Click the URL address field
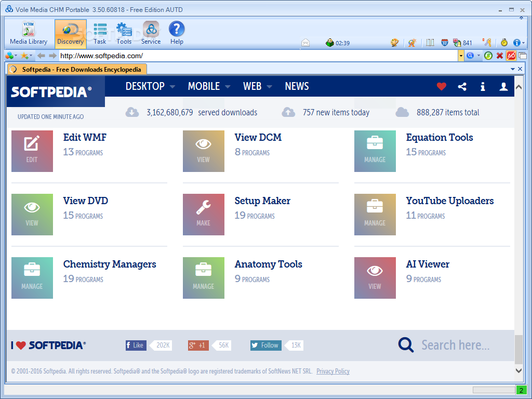The height and width of the screenshot is (399, 532). (x=259, y=56)
